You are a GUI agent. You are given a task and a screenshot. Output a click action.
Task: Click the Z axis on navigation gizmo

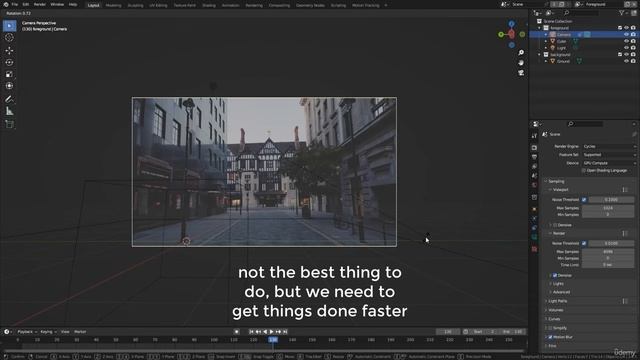coord(511,24)
